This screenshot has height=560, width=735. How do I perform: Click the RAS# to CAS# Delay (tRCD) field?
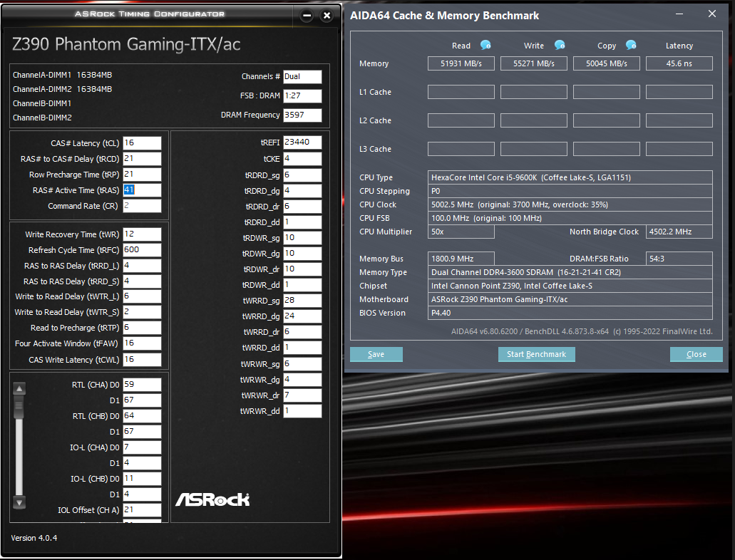click(x=142, y=159)
